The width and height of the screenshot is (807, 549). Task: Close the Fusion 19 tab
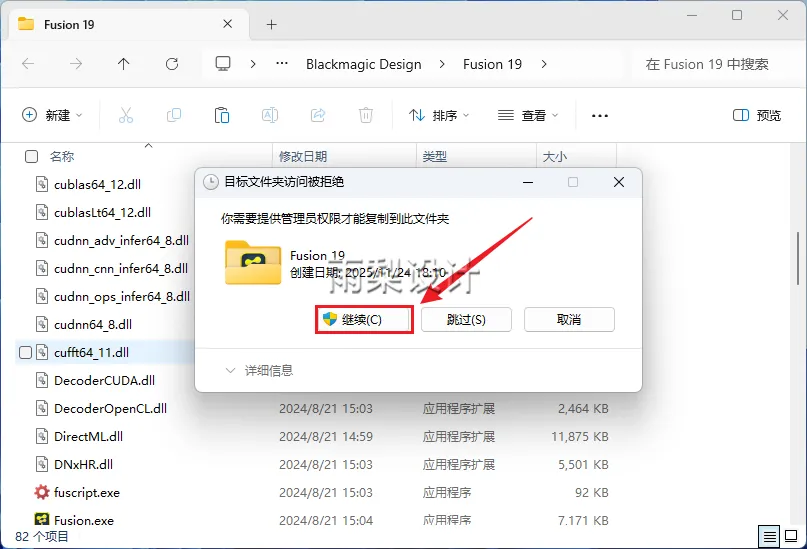(227, 24)
